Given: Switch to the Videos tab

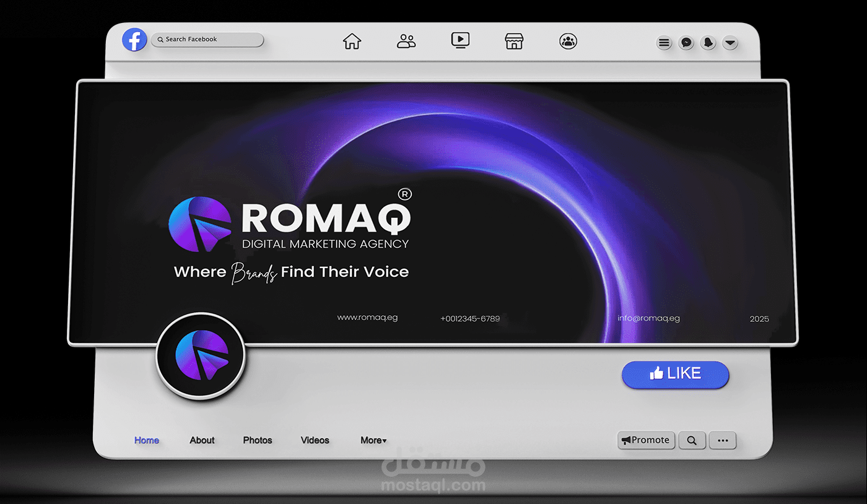Looking at the screenshot, I should [x=315, y=440].
